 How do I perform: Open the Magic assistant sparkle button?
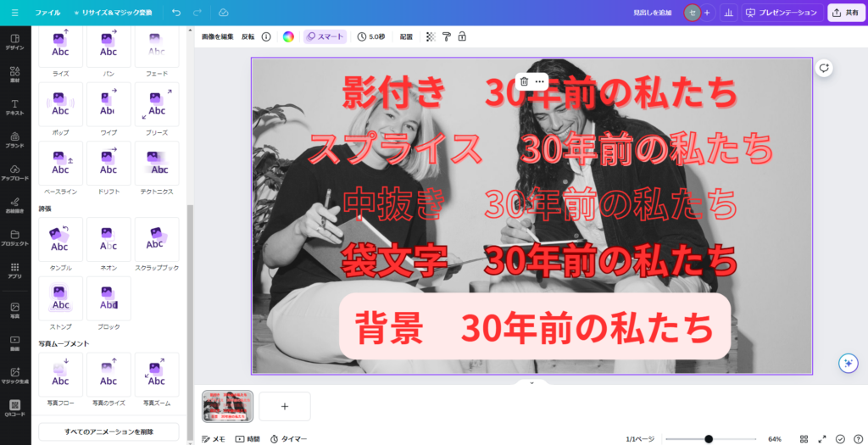pos(848,363)
